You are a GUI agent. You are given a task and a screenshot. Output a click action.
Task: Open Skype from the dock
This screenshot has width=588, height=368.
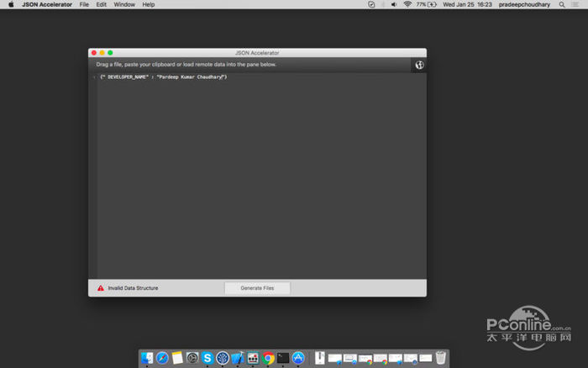[207, 358]
